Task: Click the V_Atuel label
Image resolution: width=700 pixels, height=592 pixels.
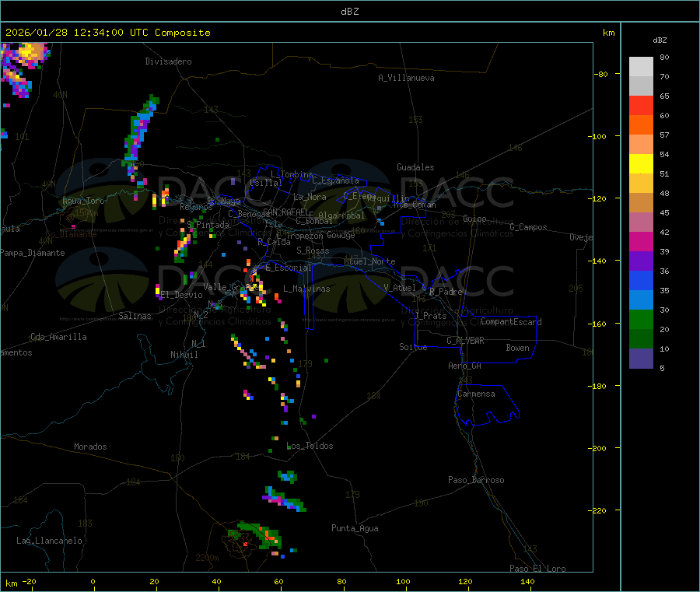Action: point(400,288)
